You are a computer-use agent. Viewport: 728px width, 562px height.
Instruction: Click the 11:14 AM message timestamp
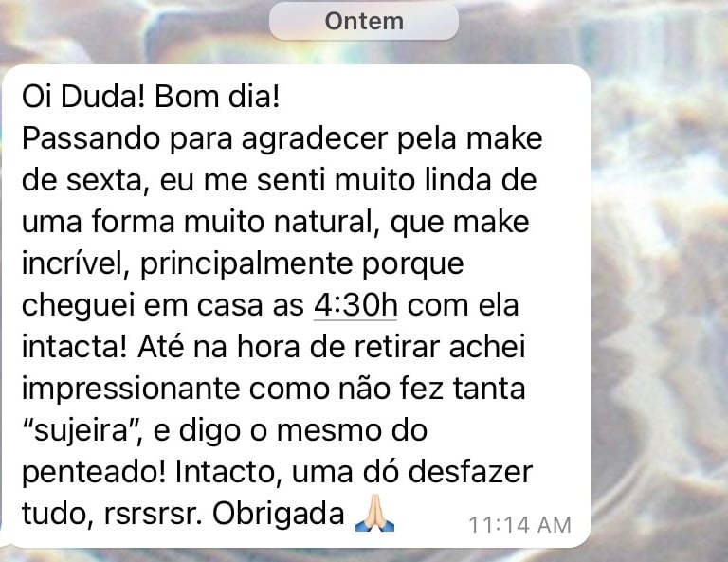tap(519, 525)
